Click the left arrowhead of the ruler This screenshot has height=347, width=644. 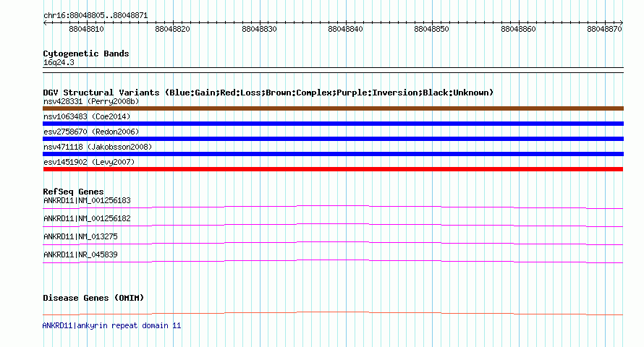[45, 23]
